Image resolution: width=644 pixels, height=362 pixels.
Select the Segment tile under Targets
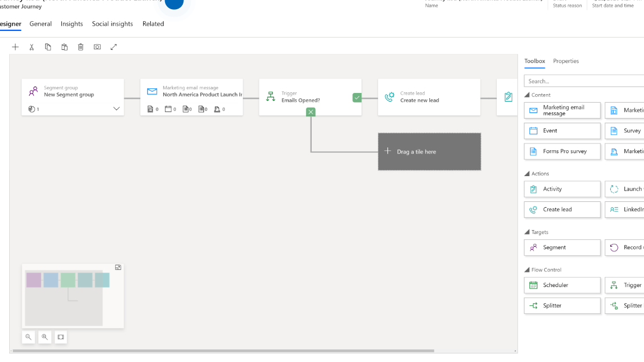point(562,247)
